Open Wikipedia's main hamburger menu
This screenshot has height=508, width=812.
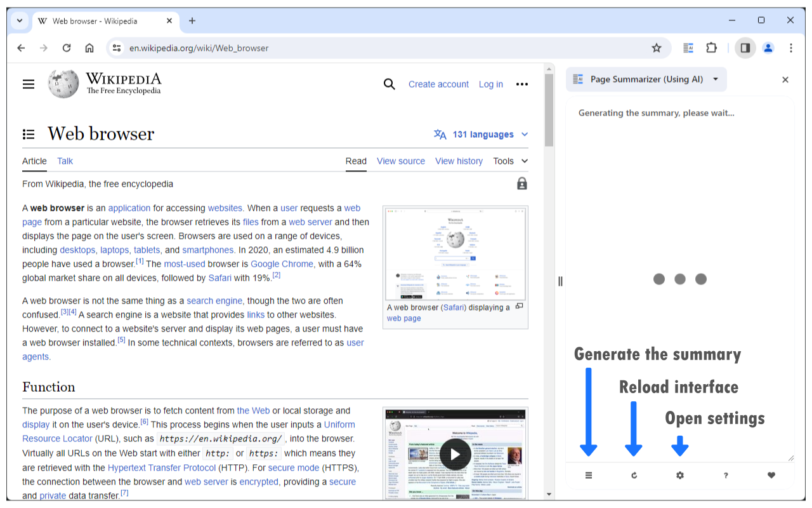click(29, 84)
